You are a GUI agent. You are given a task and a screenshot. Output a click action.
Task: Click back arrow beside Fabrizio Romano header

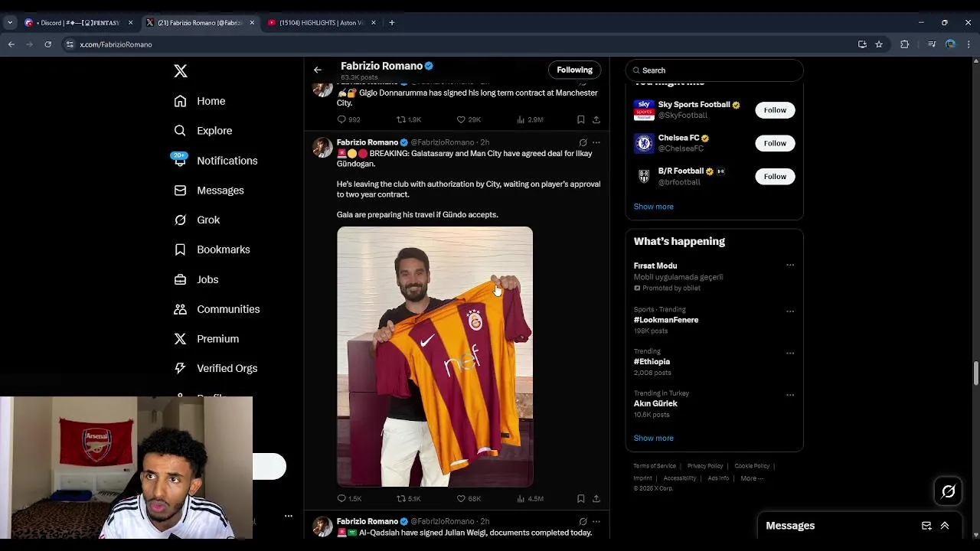(318, 70)
